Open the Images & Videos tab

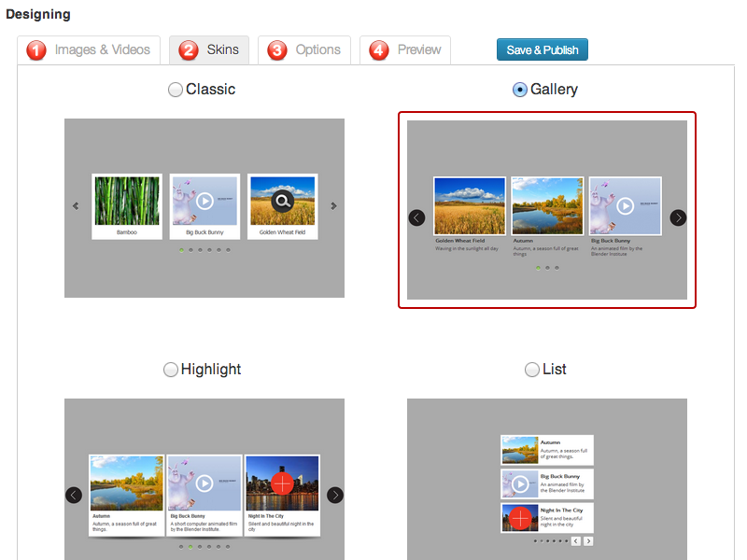[89, 50]
